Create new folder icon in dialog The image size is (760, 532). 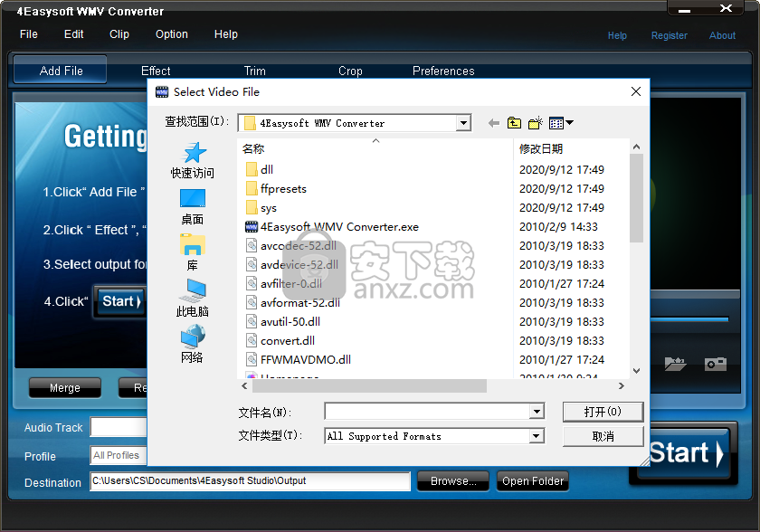[536, 123]
